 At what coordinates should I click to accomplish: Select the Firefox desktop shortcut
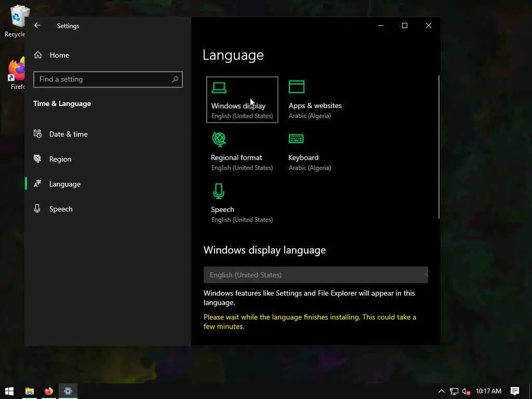(17, 73)
